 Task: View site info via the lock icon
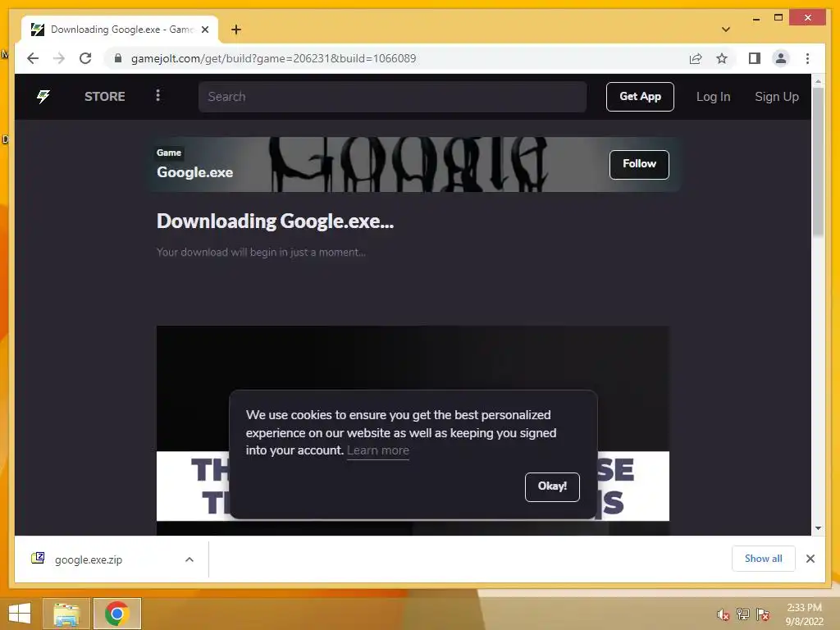point(118,58)
